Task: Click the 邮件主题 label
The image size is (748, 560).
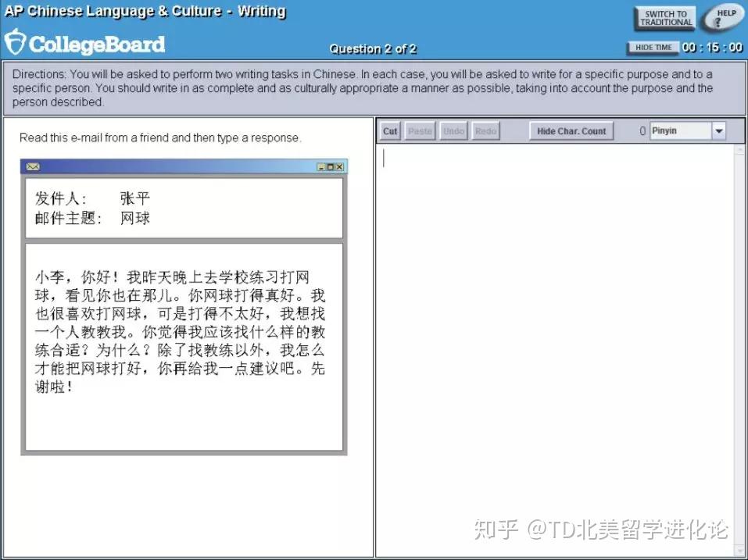Action: (68, 218)
